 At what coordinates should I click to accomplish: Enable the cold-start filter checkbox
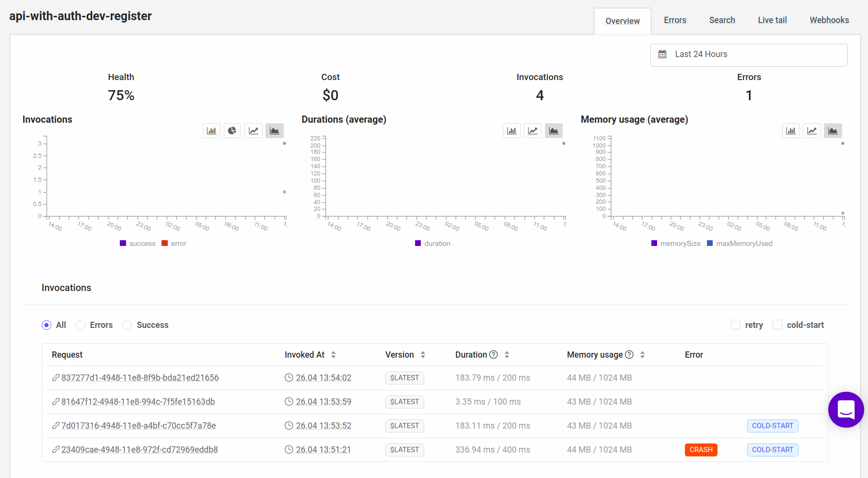(777, 325)
